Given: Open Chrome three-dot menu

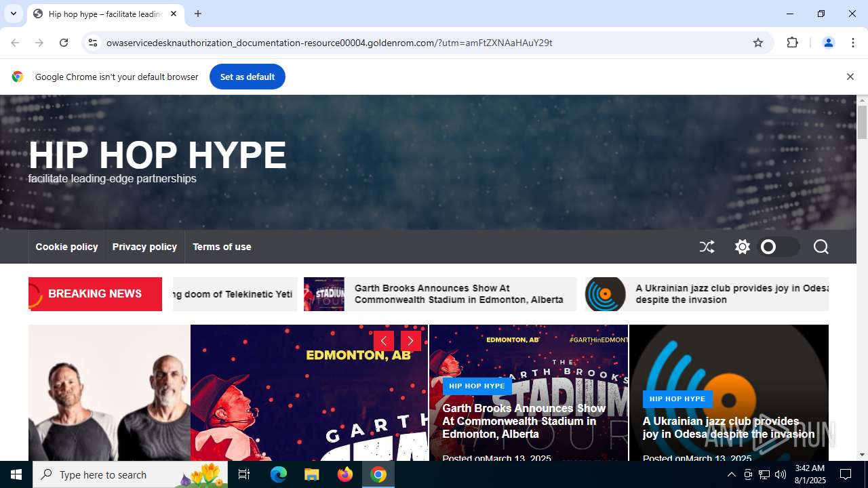Looking at the screenshot, I should [853, 43].
